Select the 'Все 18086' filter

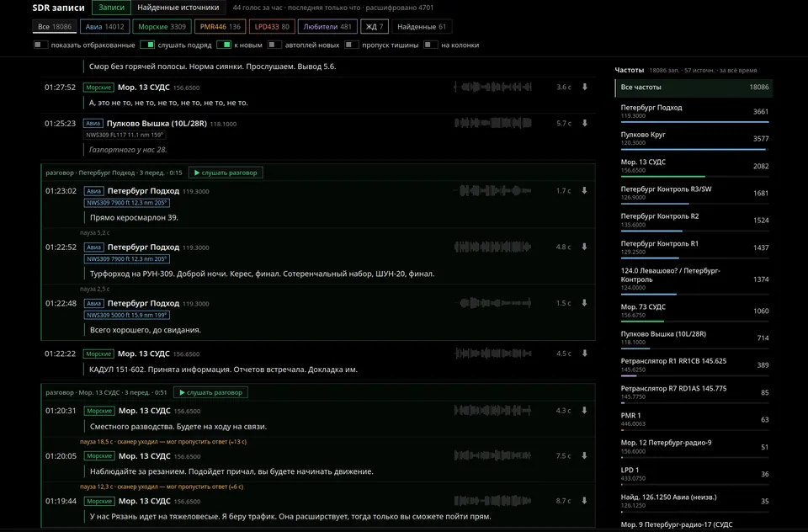pyautogui.click(x=55, y=27)
